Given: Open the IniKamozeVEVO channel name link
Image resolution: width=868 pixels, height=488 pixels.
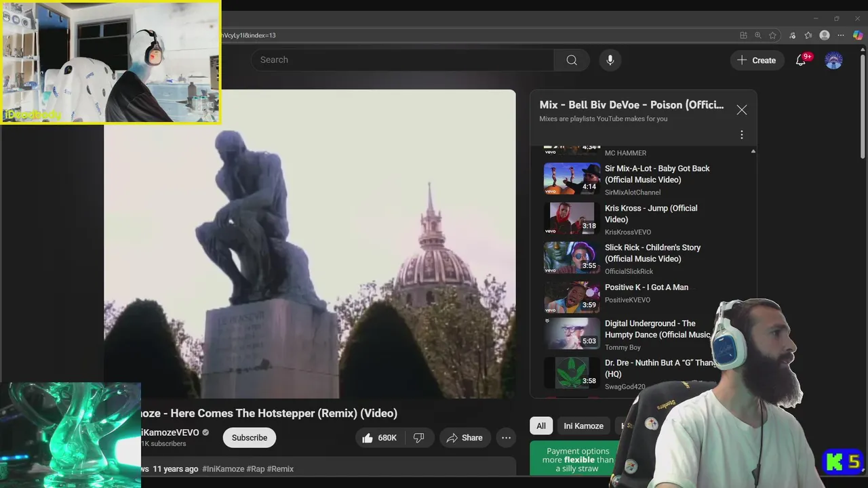Looking at the screenshot, I should (x=170, y=432).
